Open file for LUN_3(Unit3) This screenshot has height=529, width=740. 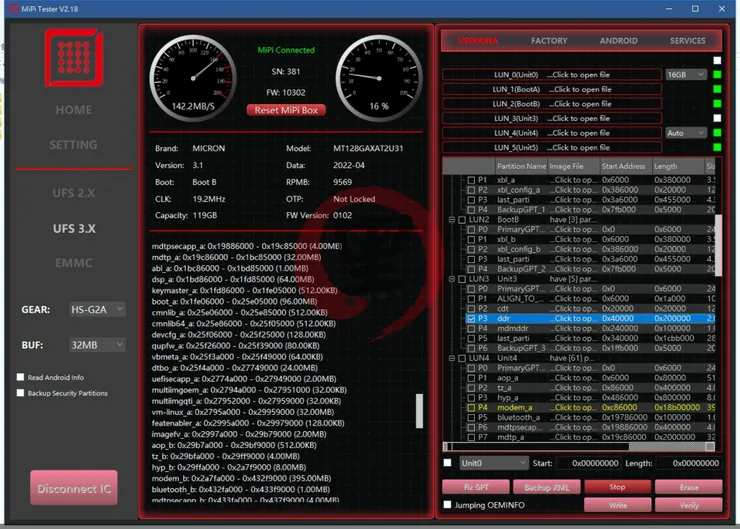coord(552,118)
